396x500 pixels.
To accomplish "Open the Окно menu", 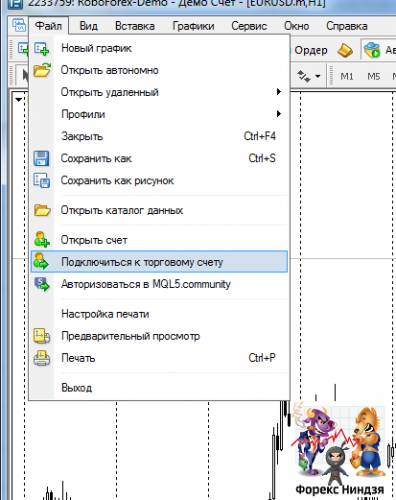I will tap(296, 26).
